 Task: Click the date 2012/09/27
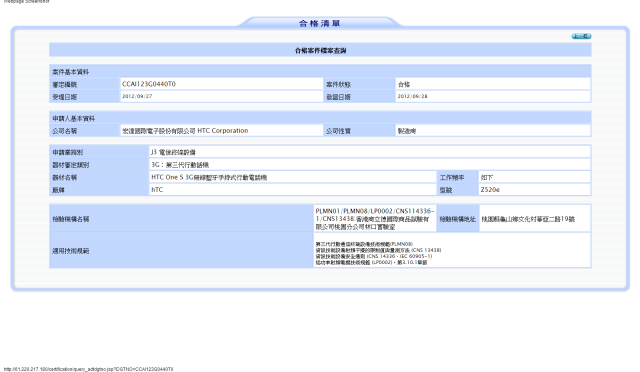click(137, 96)
